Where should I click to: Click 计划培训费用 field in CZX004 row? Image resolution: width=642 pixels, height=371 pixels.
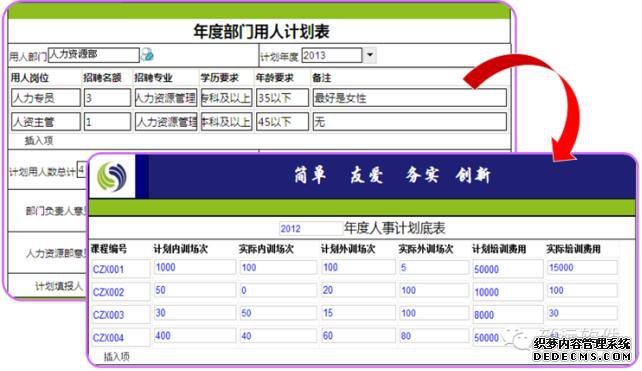pyautogui.click(x=508, y=338)
